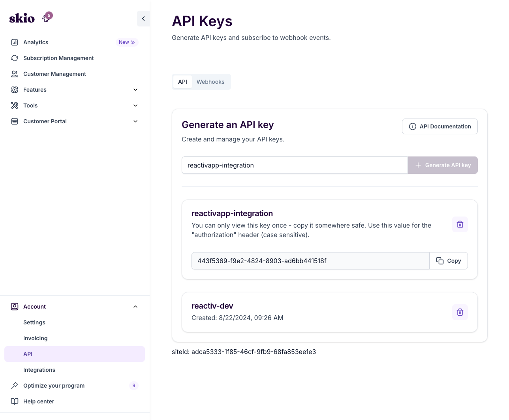509x420 pixels.
Task: Open the Invoicing page
Action: 35,338
